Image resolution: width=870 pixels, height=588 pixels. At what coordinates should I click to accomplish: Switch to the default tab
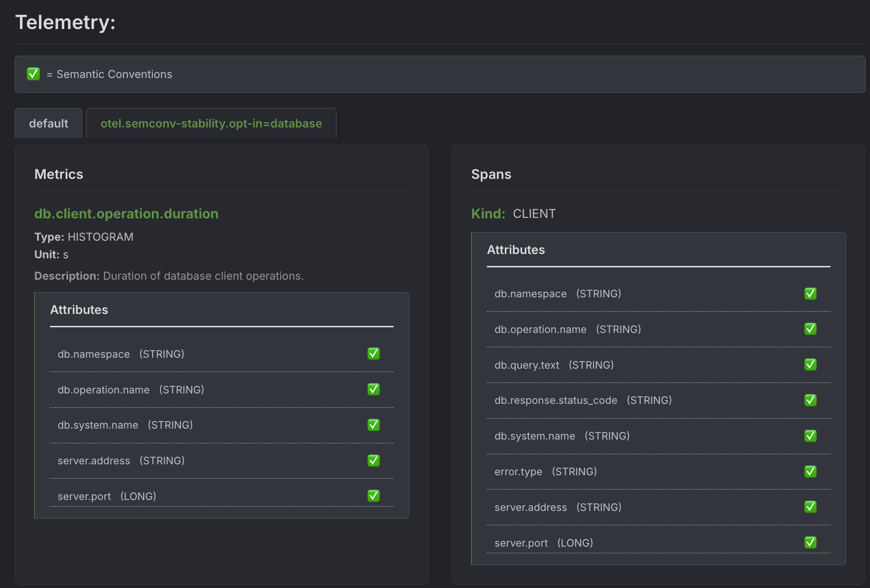pyautogui.click(x=48, y=123)
